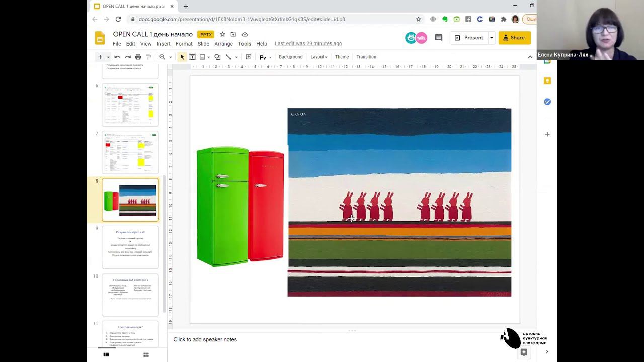Select slide 6 thumbnail
The width and height of the screenshot is (644, 362).
(x=130, y=105)
